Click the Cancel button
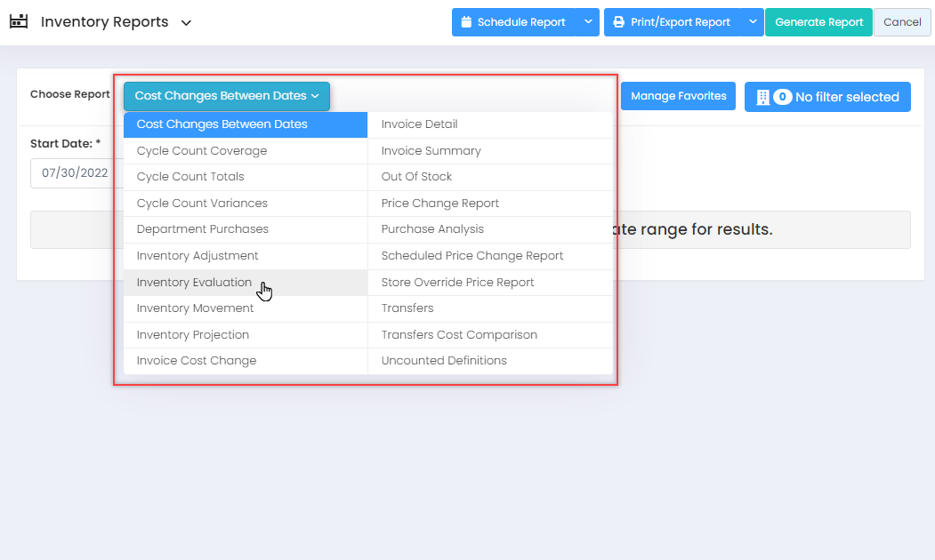This screenshot has height=560, width=935. [902, 22]
